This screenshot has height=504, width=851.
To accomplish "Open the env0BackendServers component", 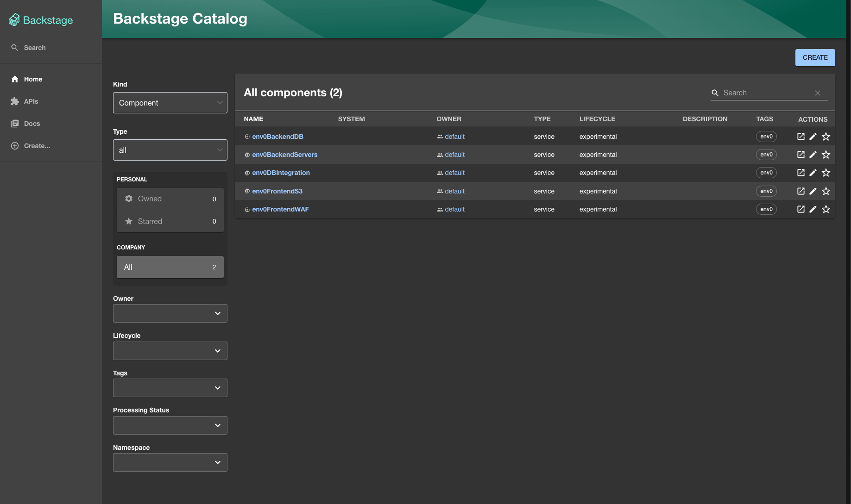I will [x=284, y=155].
